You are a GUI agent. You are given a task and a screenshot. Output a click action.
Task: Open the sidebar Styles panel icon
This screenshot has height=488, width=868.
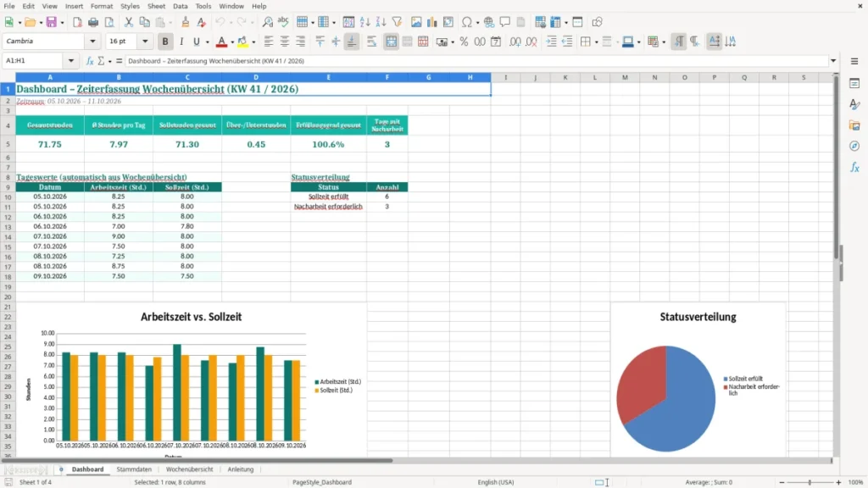point(854,104)
